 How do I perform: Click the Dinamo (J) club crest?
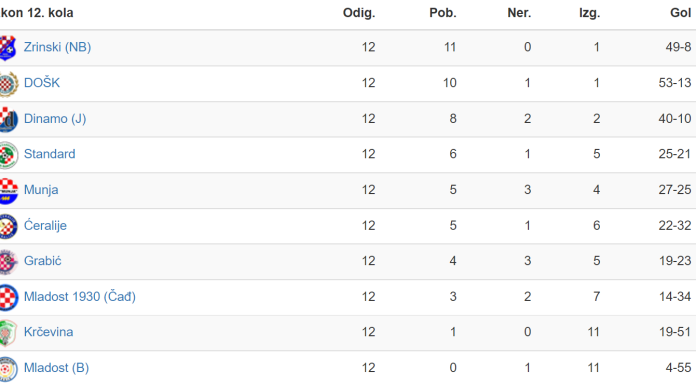tap(8, 119)
